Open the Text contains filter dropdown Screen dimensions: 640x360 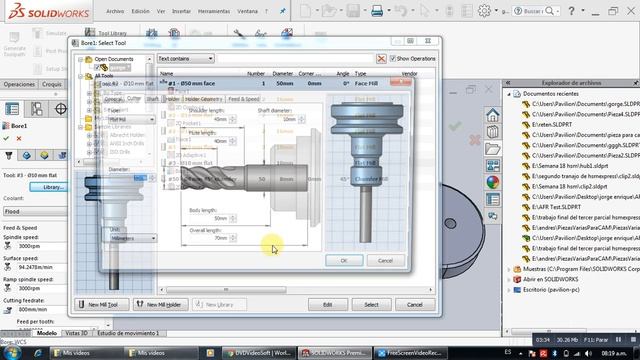(186, 59)
